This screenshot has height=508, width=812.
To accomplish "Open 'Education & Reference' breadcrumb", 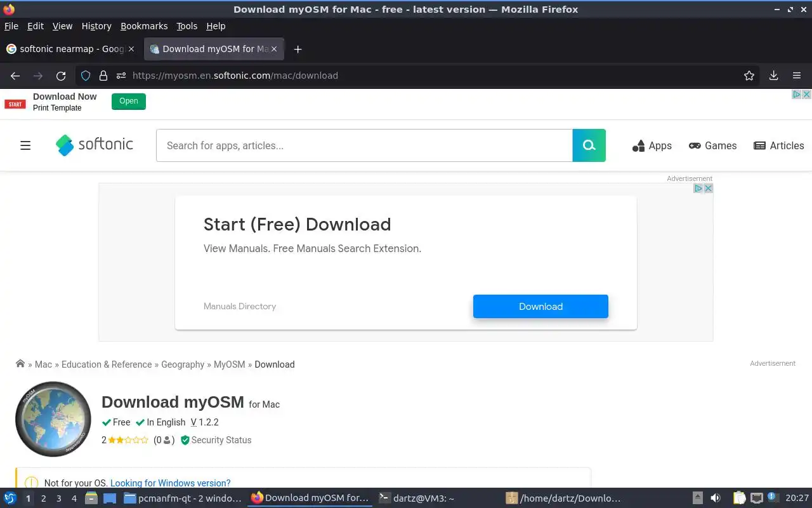I will pos(107,364).
